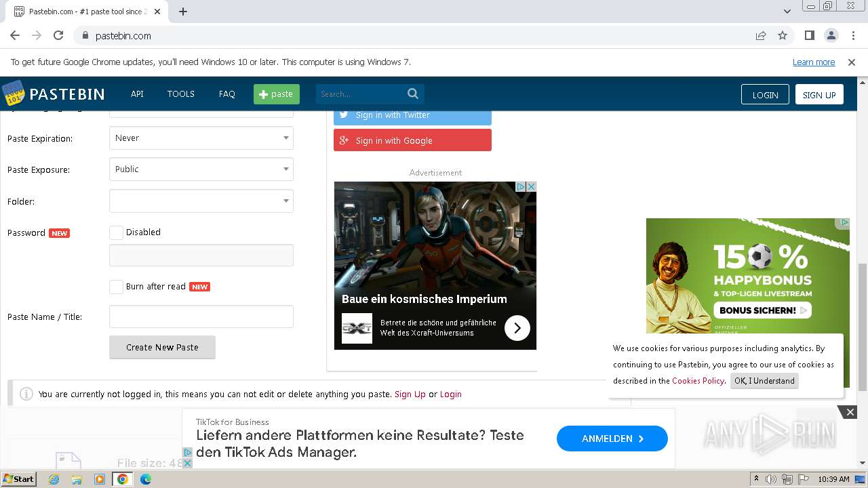This screenshot has width=868, height=488.
Task: Click the Chrome taskbar icon
Action: [123, 479]
